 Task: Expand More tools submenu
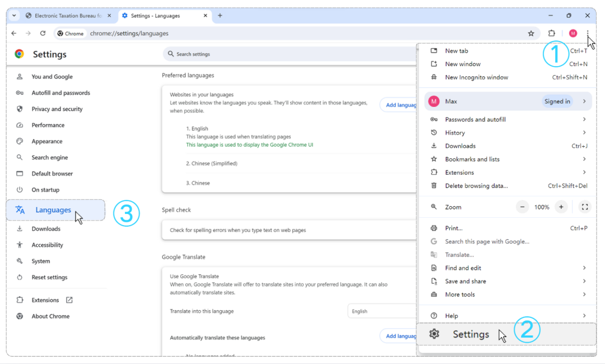[x=508, y=295]
